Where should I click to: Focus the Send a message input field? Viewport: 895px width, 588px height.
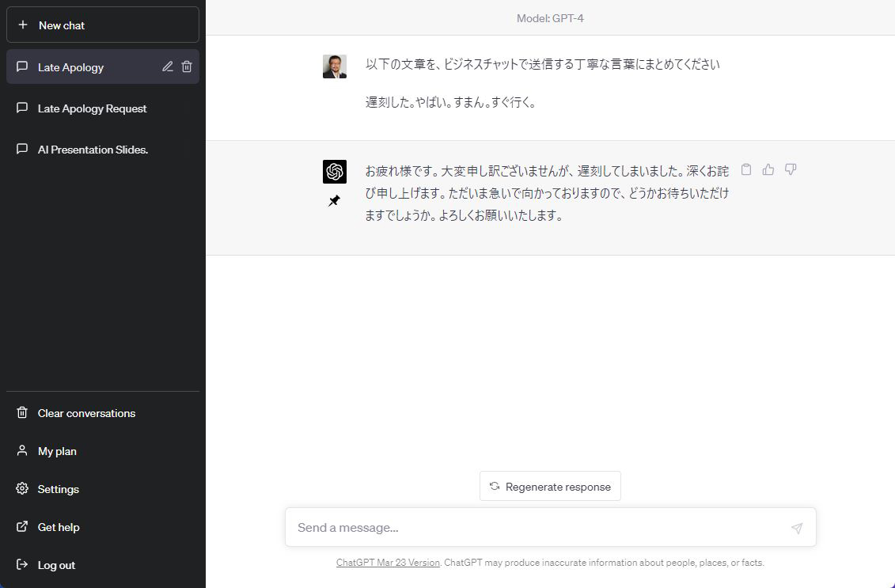(x=538, y=528)
